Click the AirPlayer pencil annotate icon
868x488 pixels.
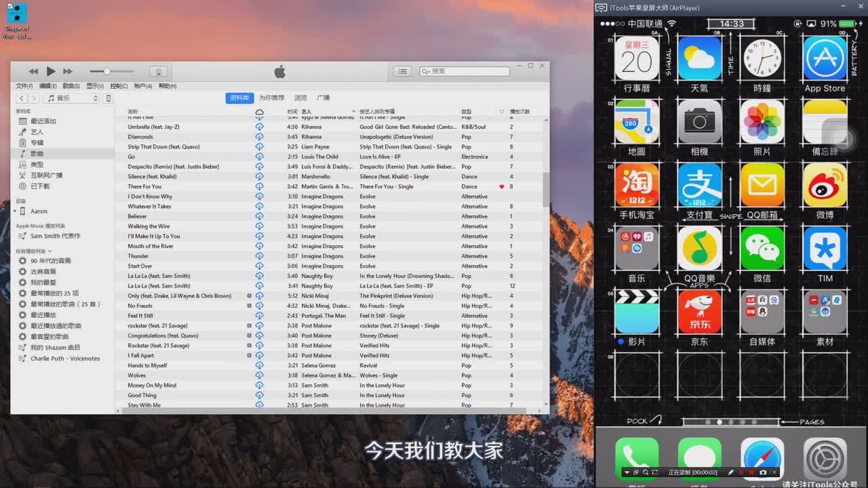point(730,472)
